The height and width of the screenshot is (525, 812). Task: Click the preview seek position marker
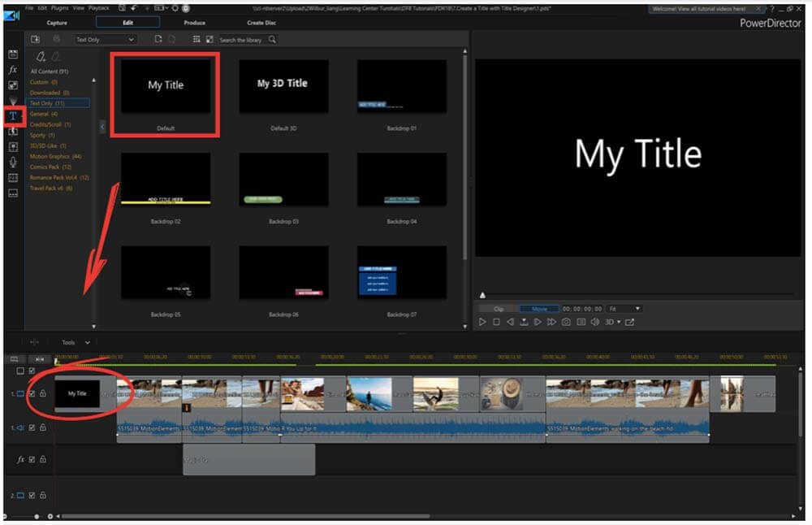pos(482,295)
